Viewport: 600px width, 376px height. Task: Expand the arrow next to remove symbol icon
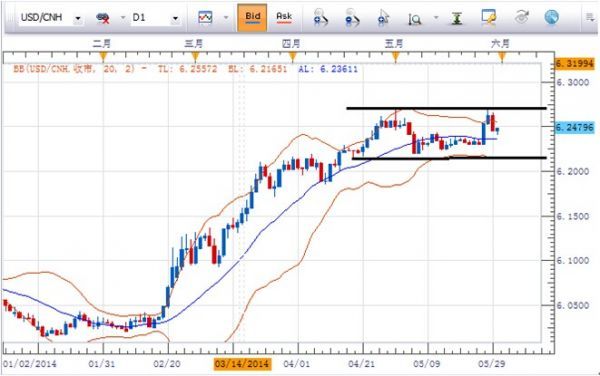click(x=123, y=18)
